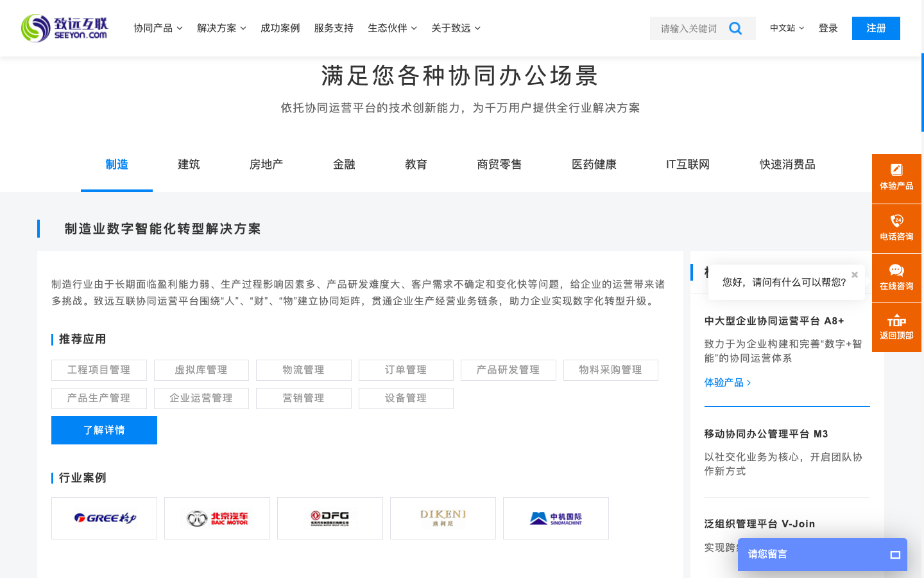Minimize the 请您留言 message panel icon
This screenshot has width=924, height=578.
tap(896, 554)
